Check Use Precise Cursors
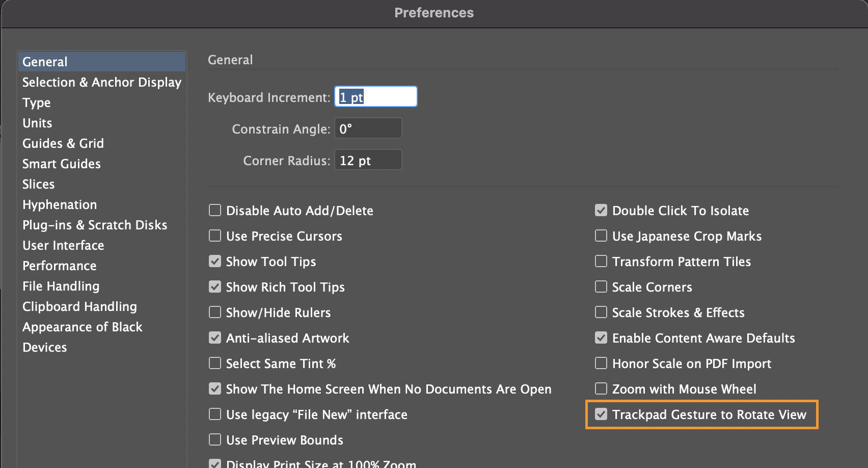Viewport: 868px width, 468px height. coord(215,236)
